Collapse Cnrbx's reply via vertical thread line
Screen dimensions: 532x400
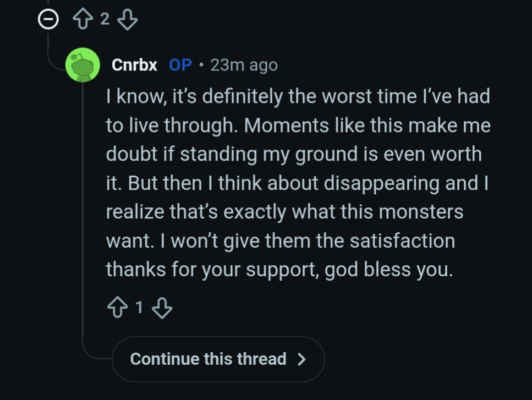click(83, 220)
